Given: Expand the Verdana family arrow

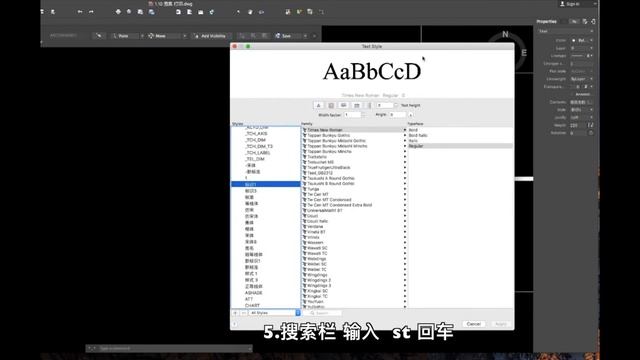Looking at the screenshot, I should [x=405, y=227].
